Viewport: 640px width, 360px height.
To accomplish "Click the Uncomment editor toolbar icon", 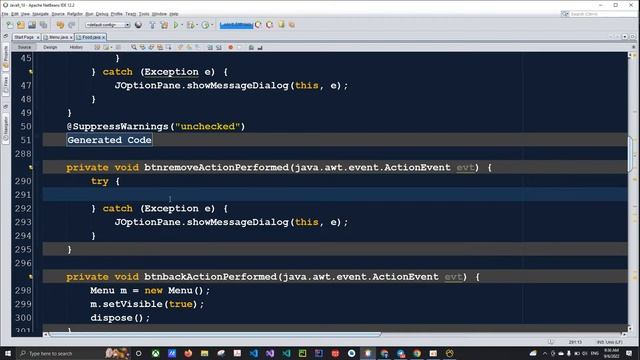I will click(x=260, y=47).
